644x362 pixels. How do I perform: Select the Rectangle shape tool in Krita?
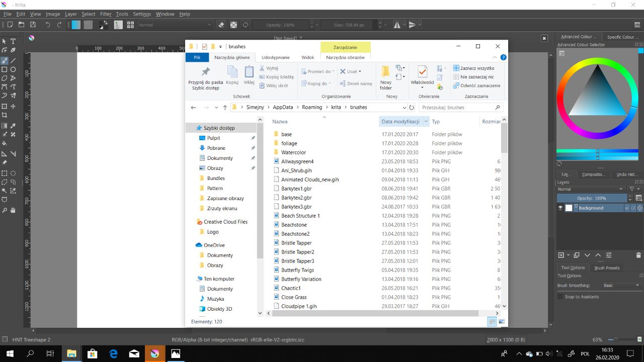(x=5, y=69)
